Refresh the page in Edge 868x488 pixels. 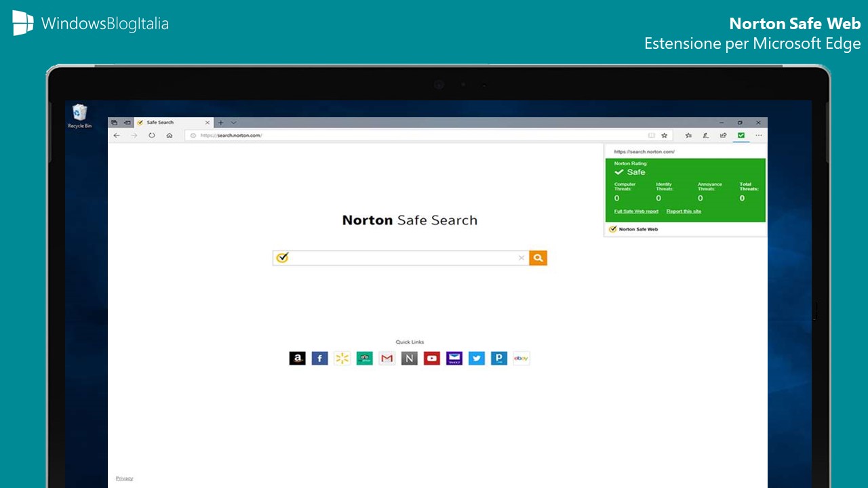[x=152, y=136]
